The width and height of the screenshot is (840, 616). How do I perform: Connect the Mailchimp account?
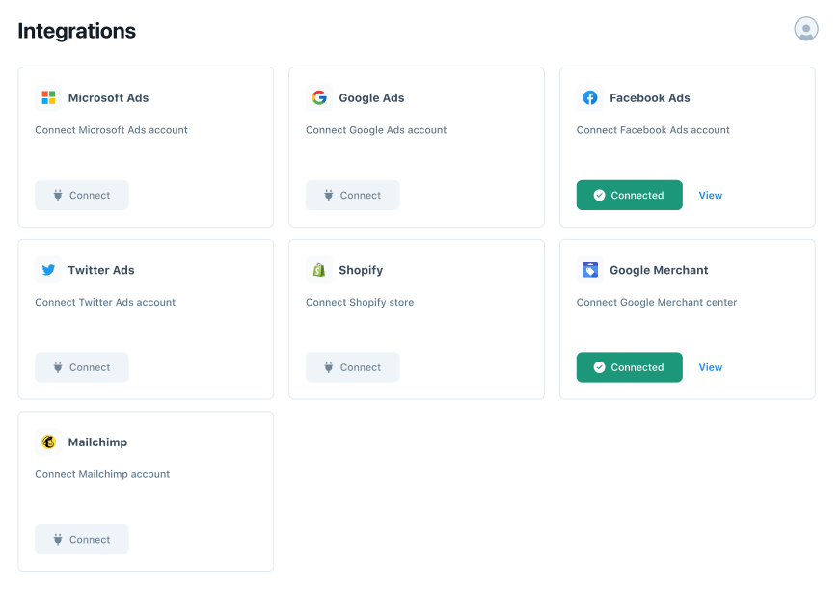82,540
